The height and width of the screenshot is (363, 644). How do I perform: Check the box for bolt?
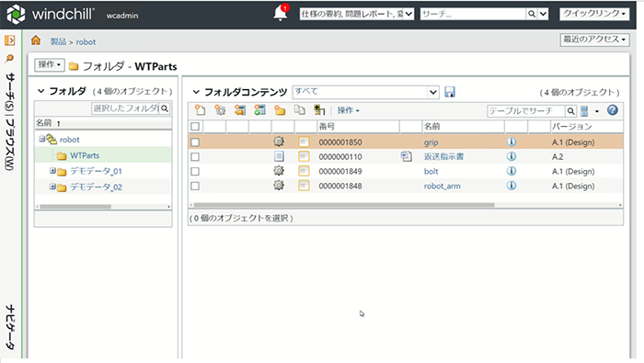point(195,171)
